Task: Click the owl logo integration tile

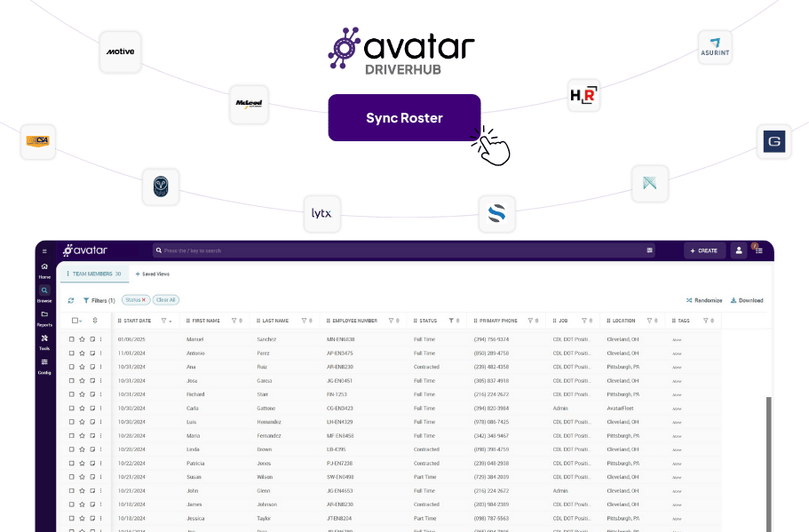Action: (x=161, y=187)
